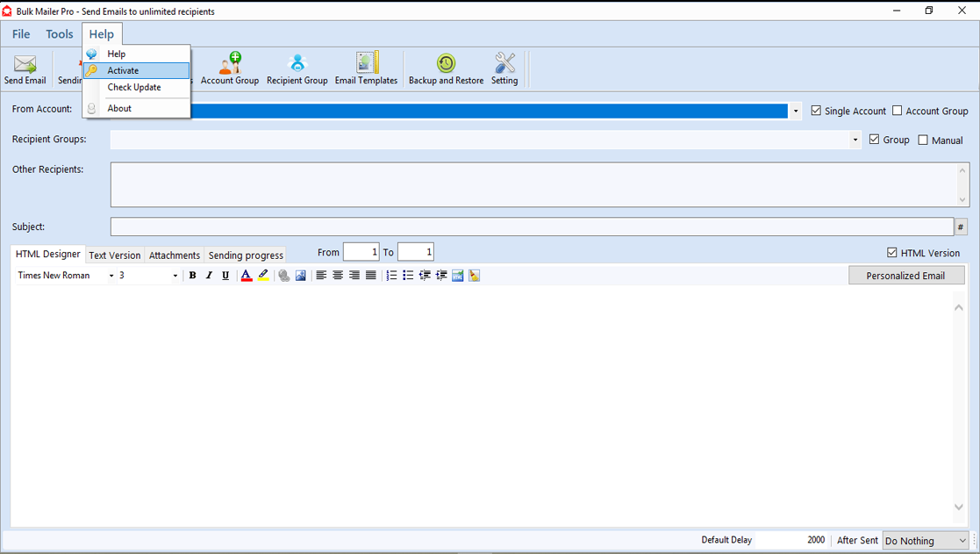This screenshot has width=980, height=554.
Task: Open Email Templates from the toolbar
Action: (x=366, y=69)
